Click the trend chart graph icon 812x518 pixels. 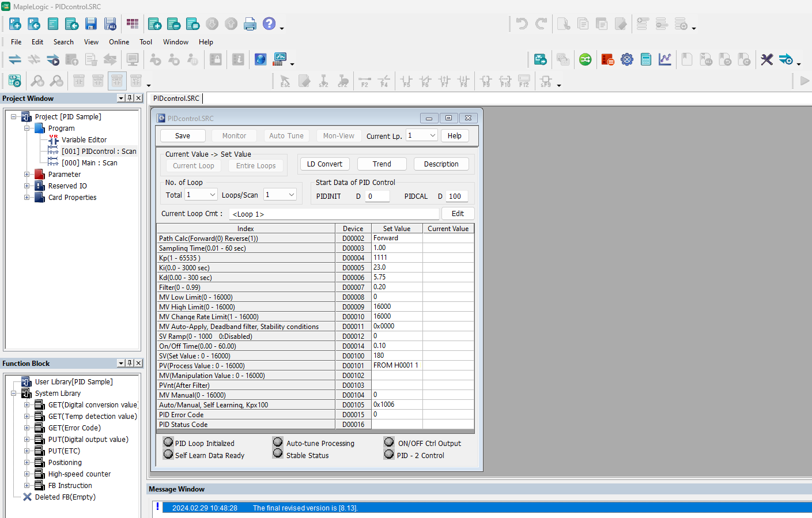point(665,59)
